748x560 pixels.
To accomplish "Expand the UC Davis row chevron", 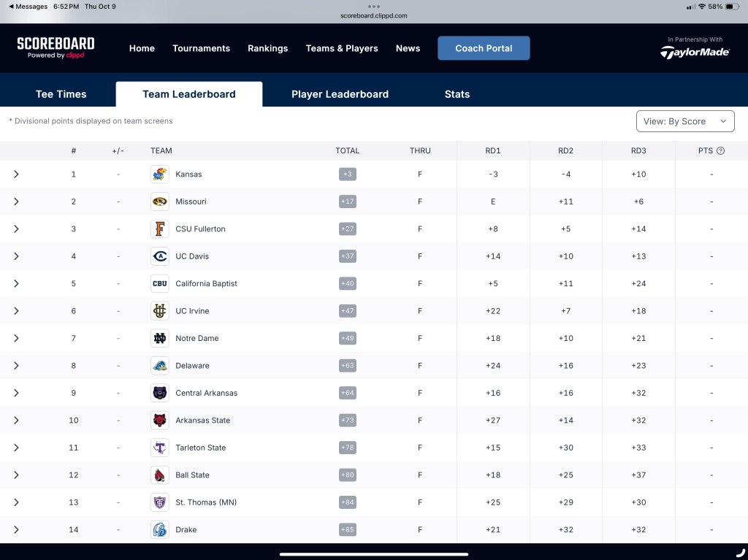I will click(16, 256).
